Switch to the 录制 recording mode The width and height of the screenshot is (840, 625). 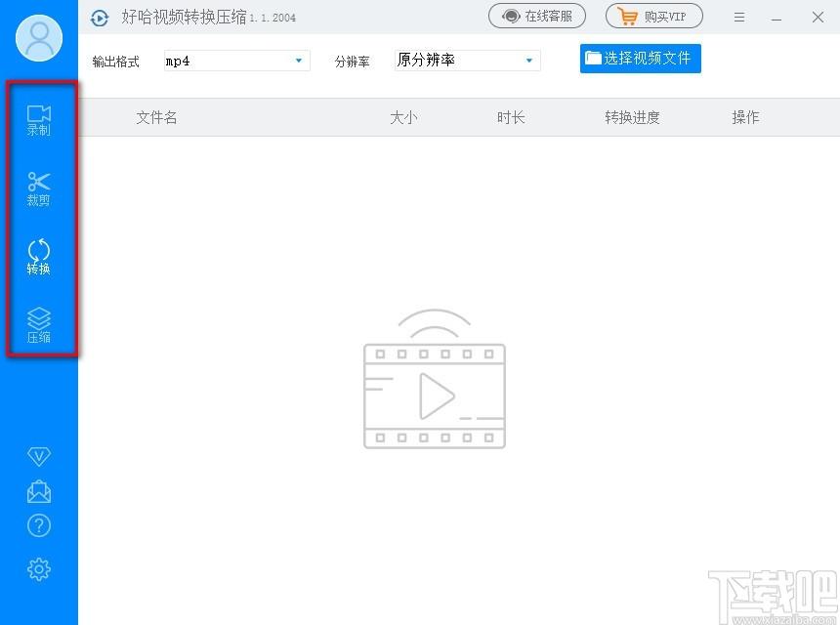38,120
